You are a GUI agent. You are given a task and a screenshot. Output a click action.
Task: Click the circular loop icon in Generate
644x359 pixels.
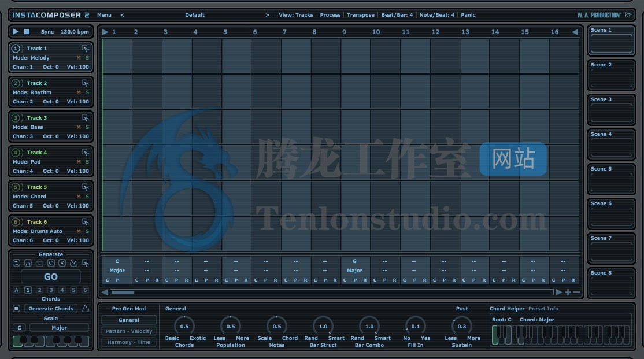(51, 263)
